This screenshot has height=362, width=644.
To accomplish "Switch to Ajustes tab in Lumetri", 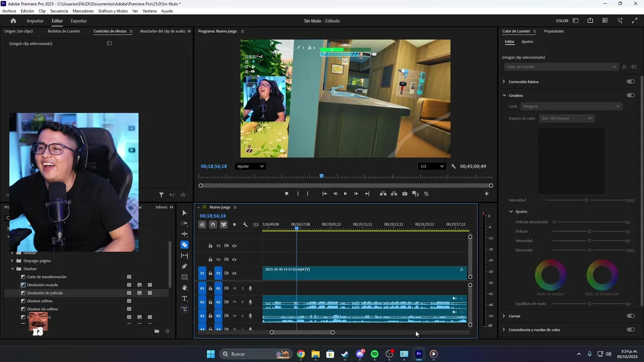I will coord(527,42).
